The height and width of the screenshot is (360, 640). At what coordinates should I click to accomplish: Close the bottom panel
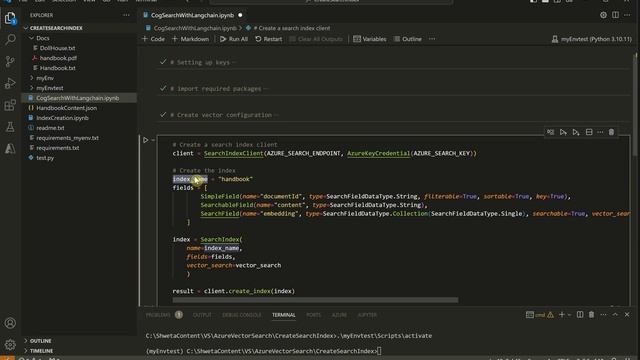click(627, 315)
